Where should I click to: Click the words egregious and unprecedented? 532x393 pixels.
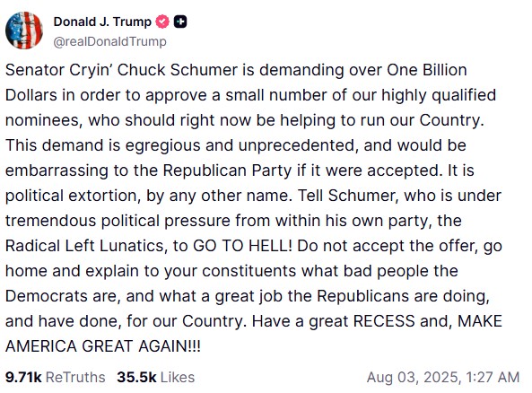pos(240,145)
